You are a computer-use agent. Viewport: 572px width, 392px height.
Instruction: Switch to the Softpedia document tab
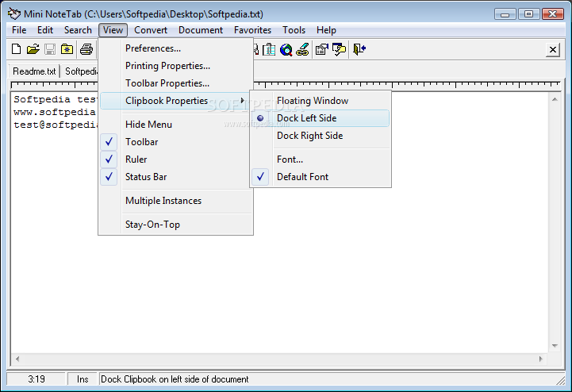[x=80, y=71]
